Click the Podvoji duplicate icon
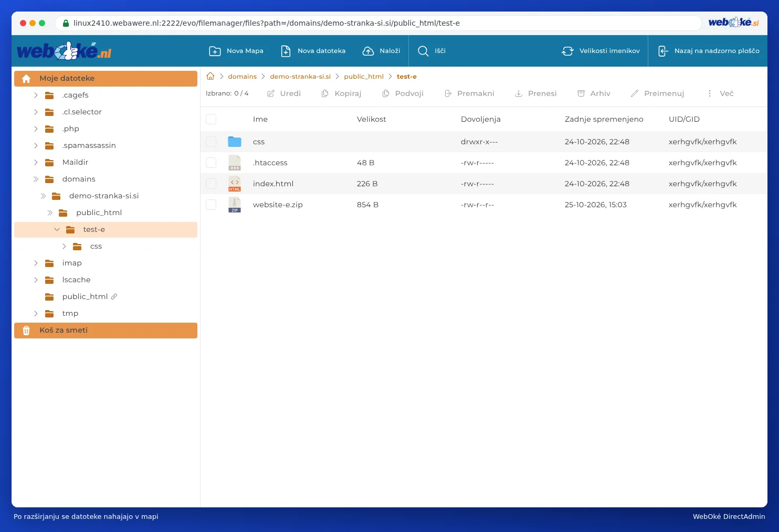Screen dimensions: 779x532 click(x=386, y=93)
